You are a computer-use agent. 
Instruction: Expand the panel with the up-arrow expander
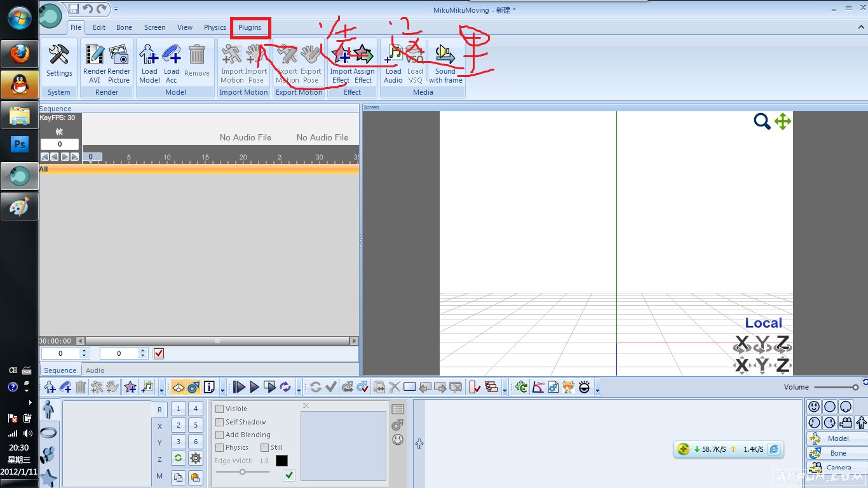419,444
